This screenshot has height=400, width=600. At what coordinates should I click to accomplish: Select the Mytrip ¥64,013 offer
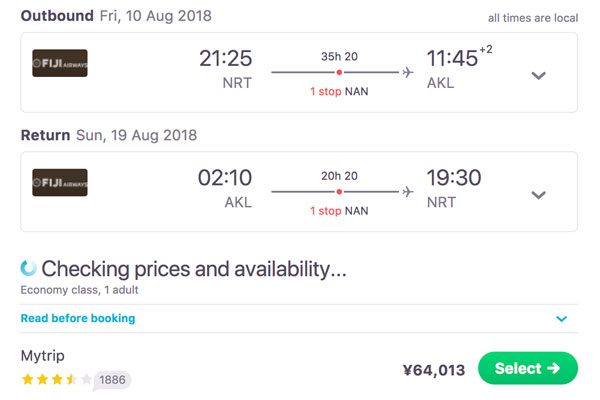click(x=528, y=368)
